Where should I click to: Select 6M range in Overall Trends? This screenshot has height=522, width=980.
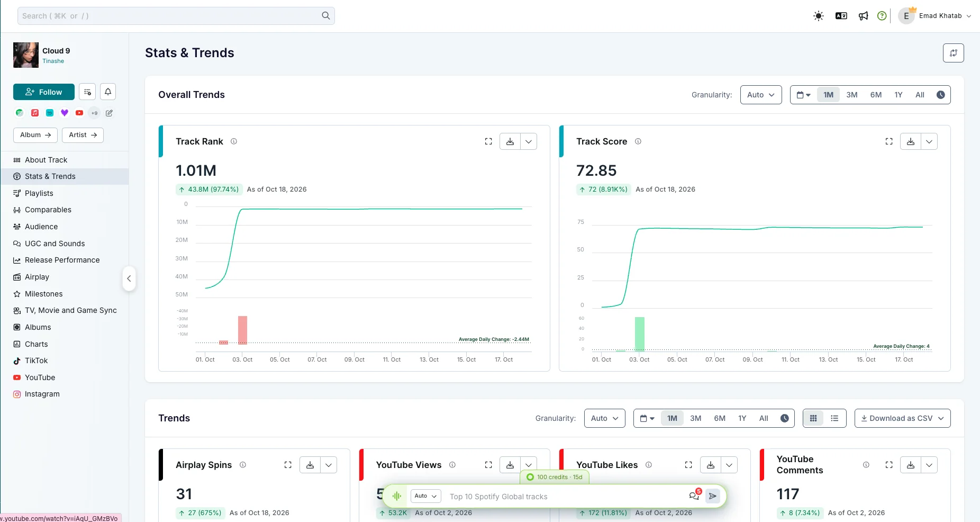point(876,95)
